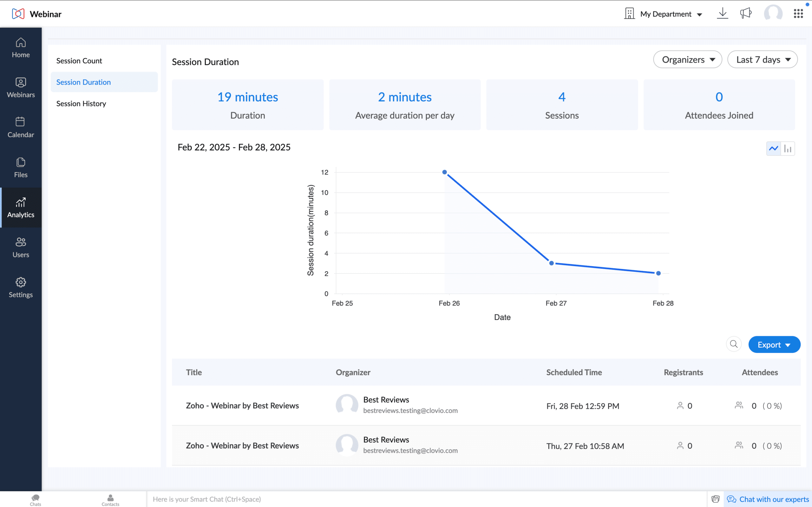Screen dimensions: 812x507
Task: Expand the Organizers filter
Action: (687, 59)
